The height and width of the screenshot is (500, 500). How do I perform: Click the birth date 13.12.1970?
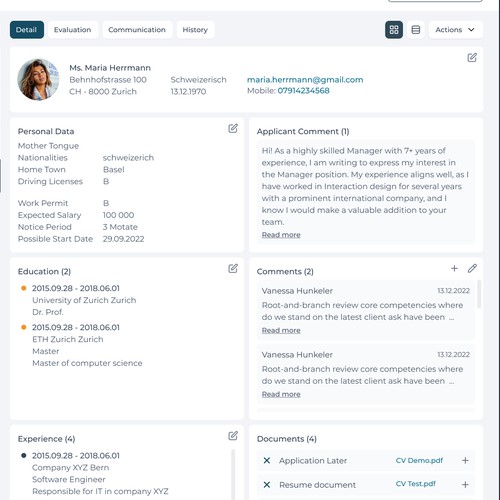pos(188,92)
